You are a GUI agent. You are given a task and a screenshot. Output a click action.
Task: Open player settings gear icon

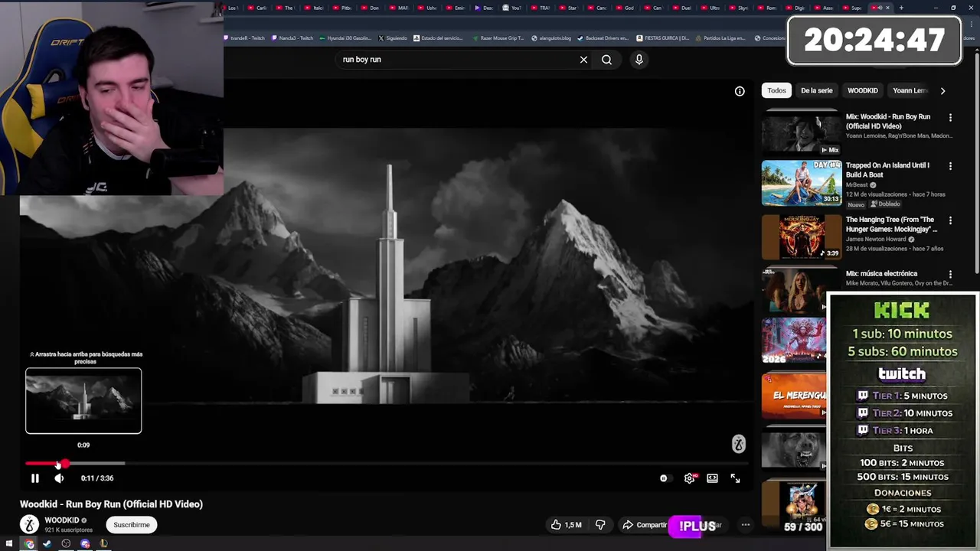[x=689, y=478]
